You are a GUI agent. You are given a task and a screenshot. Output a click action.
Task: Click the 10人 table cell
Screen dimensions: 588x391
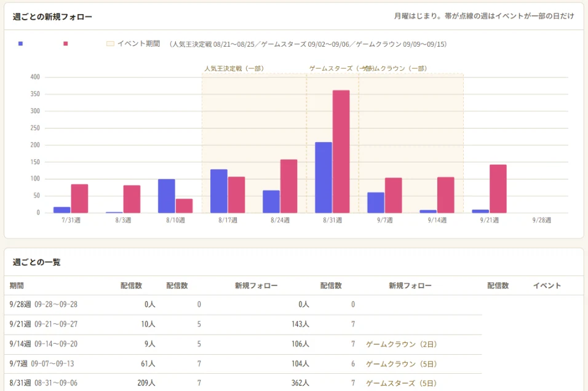pos(148,324)
